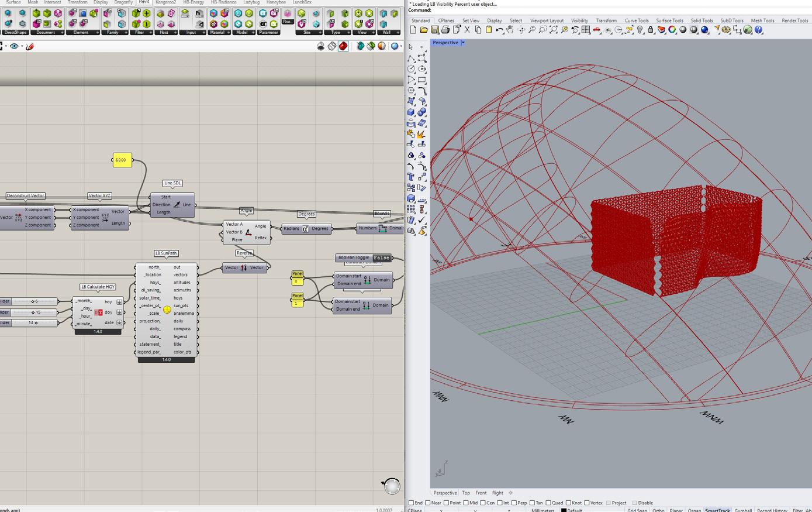Enable the End osnap checkbox

pos(411,503)
